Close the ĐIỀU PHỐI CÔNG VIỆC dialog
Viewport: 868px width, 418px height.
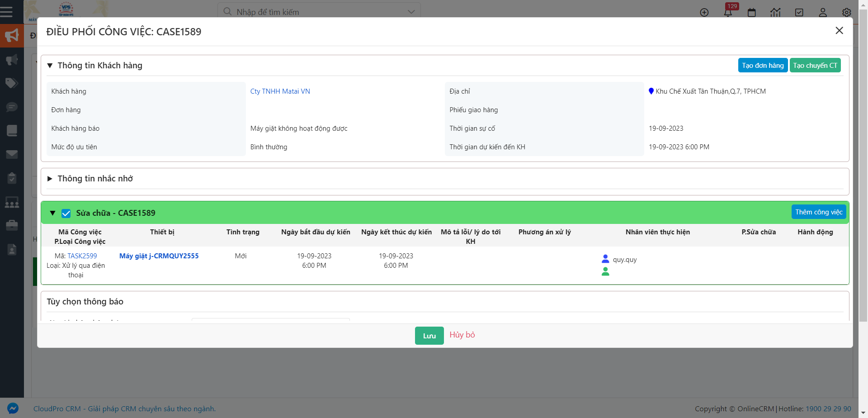tap(840, 30)
